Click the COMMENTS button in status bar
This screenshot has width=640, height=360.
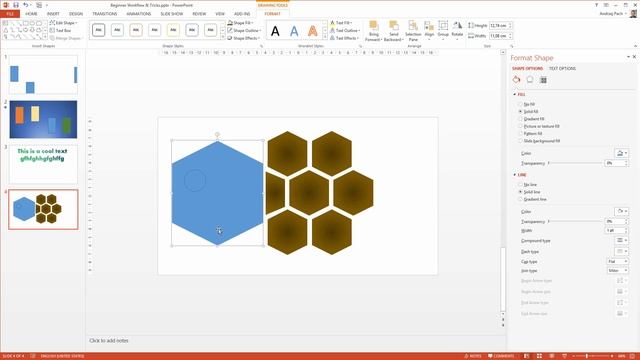[501, 356]
